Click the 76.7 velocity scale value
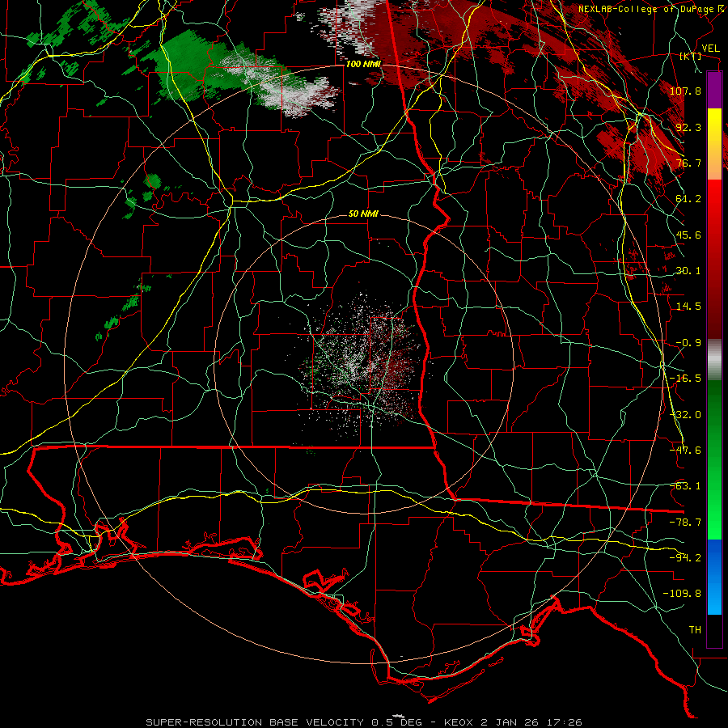Viewport: 728px width, 728px height. coord(688,163)
